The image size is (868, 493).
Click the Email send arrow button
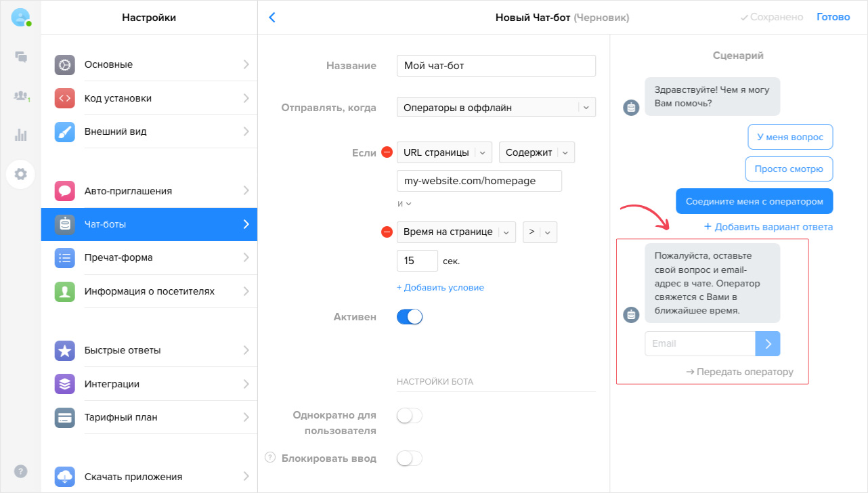[768, 343]
